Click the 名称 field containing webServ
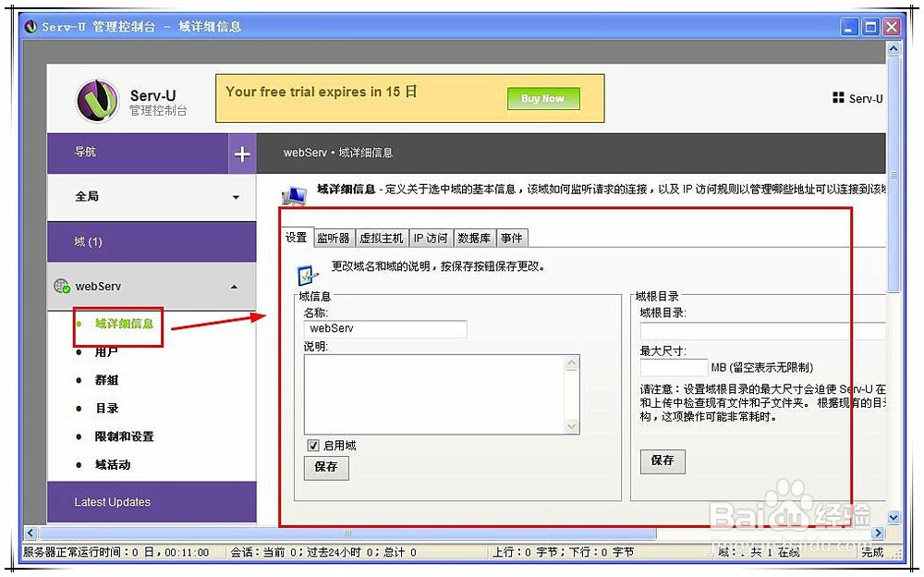This screenshot has height=577, width=924. [385, 328]
